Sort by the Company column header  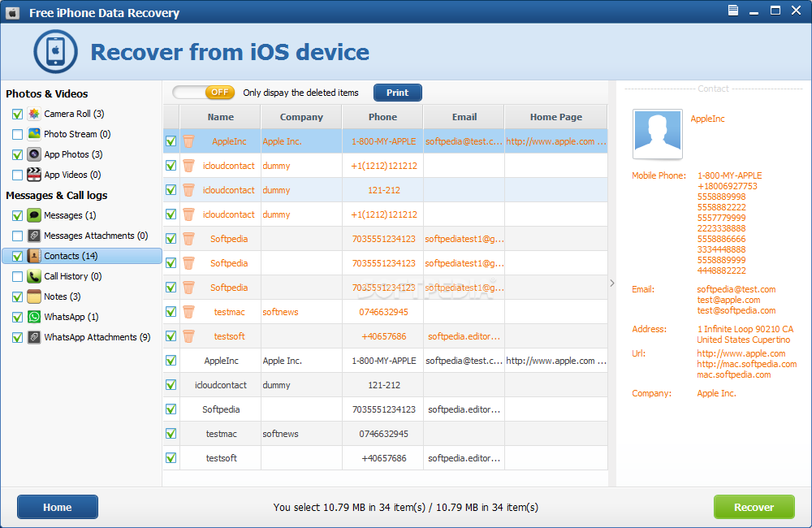[301, 117]
